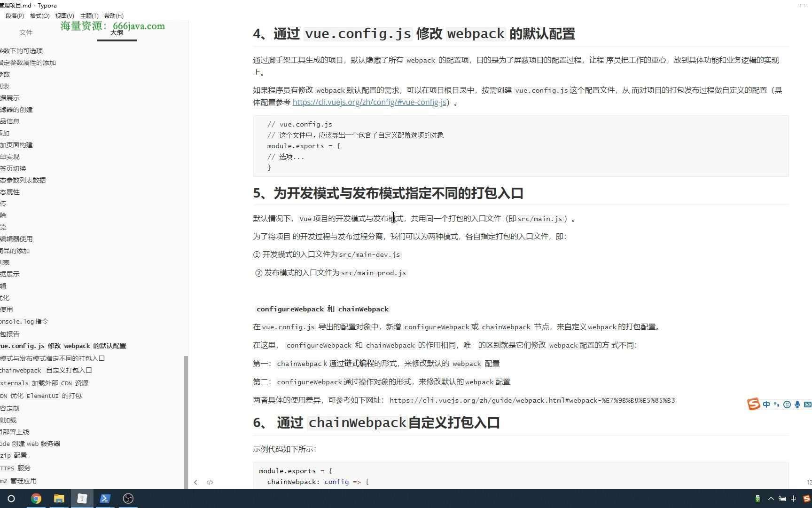Open the 段落(P) menu
The height and width of the screenshot is (508, 812).
pyautogui.click(x=15, y=16)
